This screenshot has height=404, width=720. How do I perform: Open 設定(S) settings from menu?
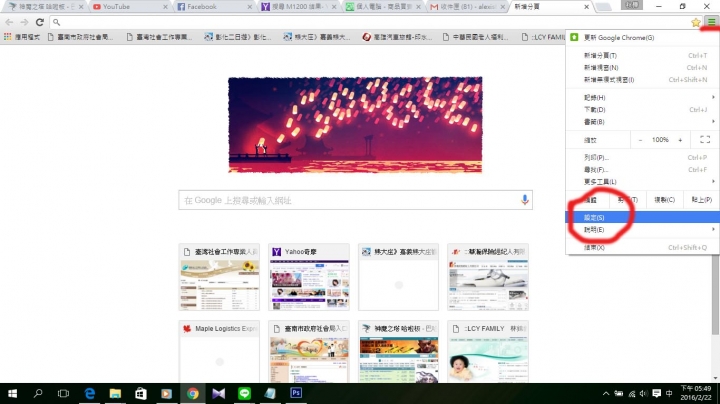(x=642, y=218)
